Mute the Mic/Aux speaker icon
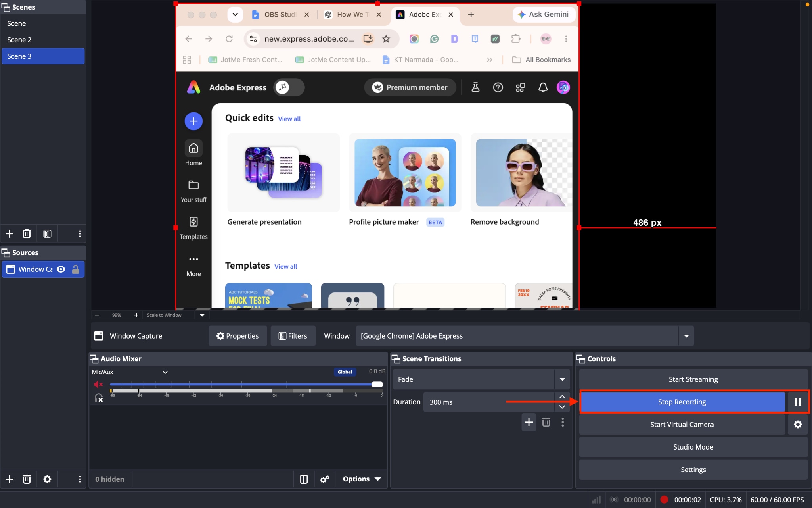 pos(98,384)
